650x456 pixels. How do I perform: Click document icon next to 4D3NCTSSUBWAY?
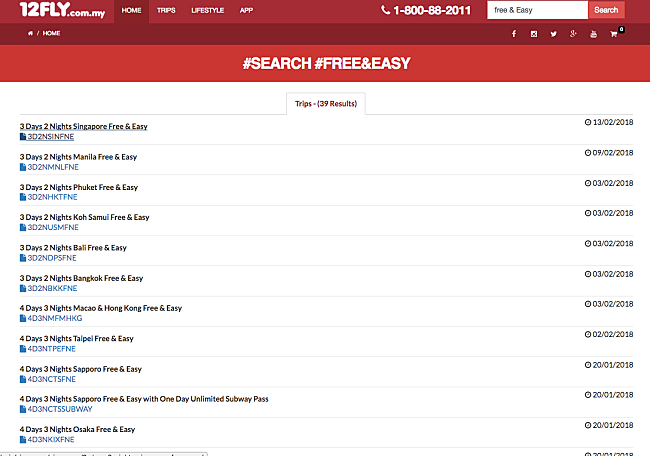(23, 409)
